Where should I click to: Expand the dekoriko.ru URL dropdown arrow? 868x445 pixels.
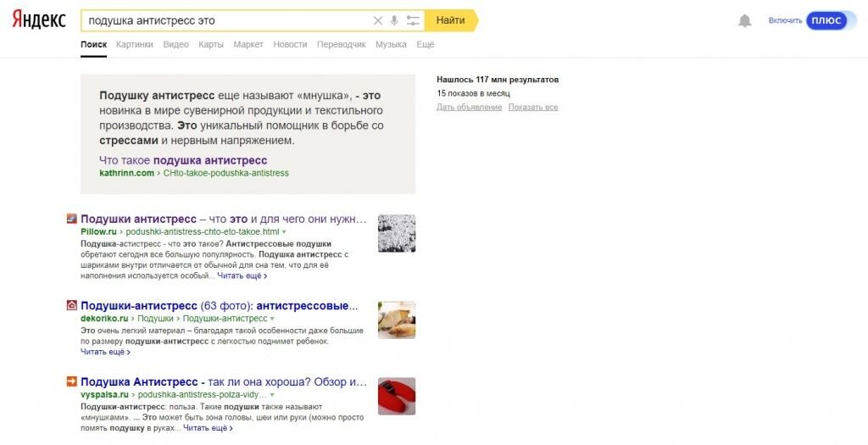pyautogui.click(x=272, y=319)
